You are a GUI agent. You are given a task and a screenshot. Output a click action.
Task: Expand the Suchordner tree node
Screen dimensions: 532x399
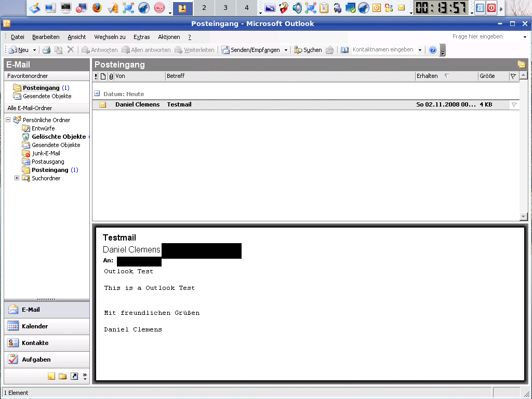(x=16, y=178)
